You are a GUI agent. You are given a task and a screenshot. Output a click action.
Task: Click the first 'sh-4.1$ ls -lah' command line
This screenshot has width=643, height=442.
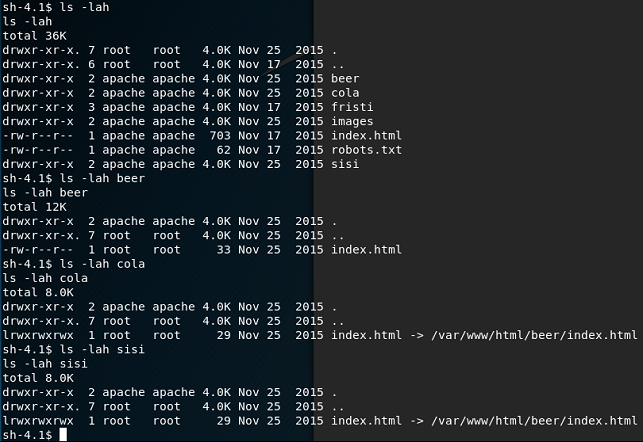coord(60,6)
